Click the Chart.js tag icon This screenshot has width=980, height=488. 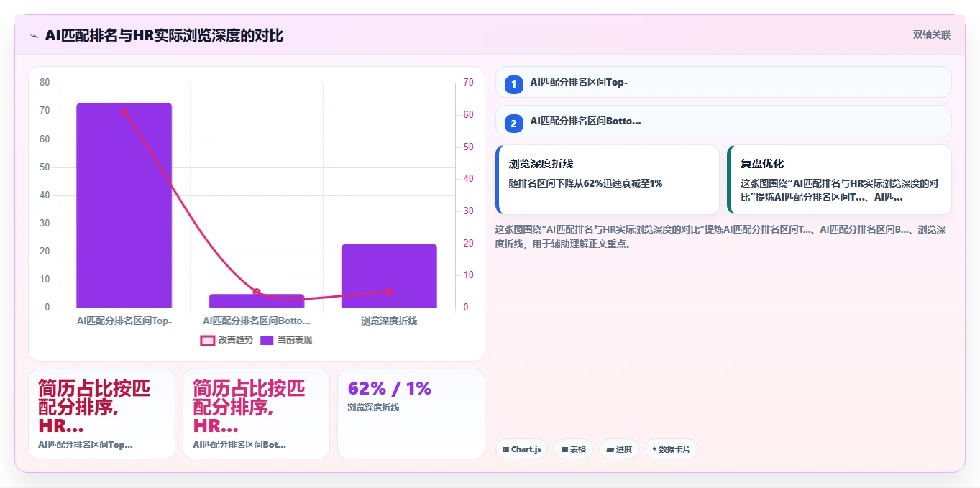506,450
